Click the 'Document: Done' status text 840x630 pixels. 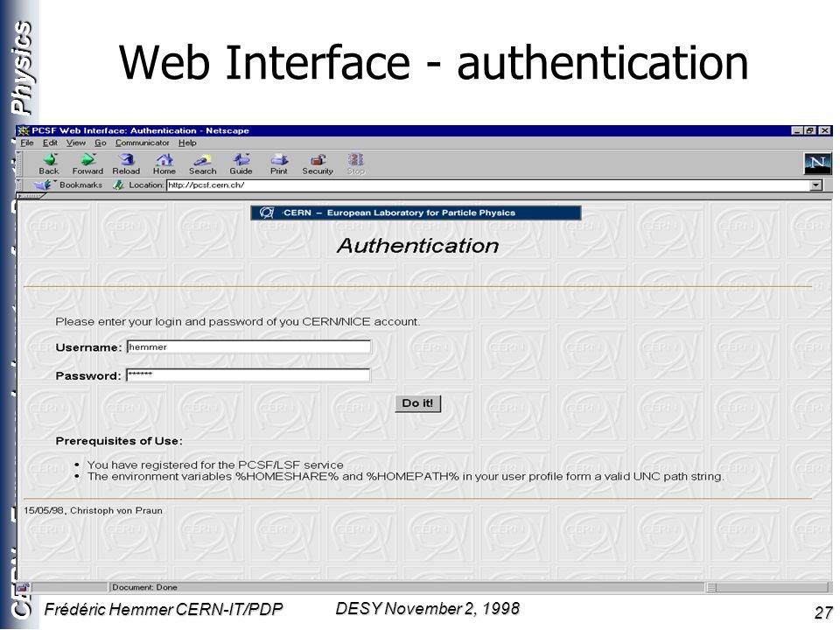click(144, 587)
